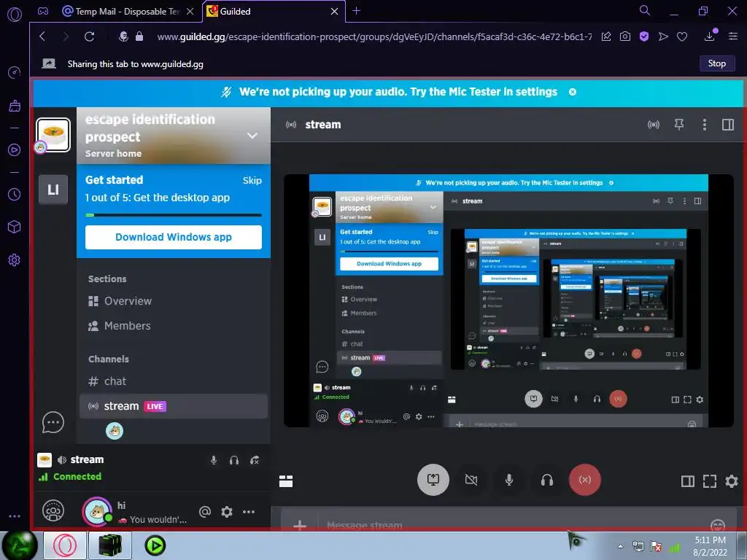
Task: Close the Guilded browser tab
Action: point(334,11)
